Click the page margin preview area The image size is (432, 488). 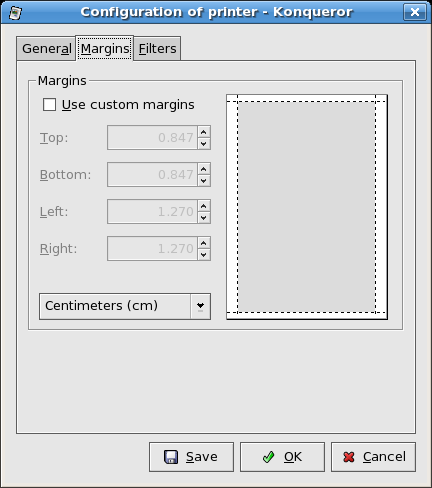tap(307, 207)
